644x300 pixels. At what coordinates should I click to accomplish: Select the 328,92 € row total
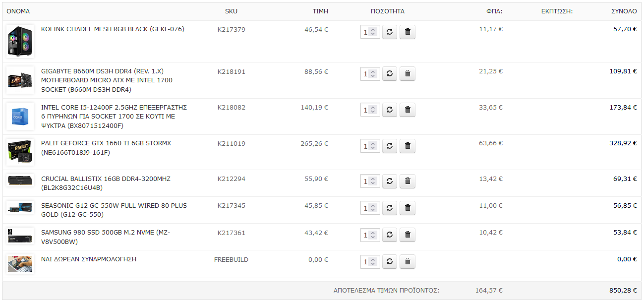point(623,143)
